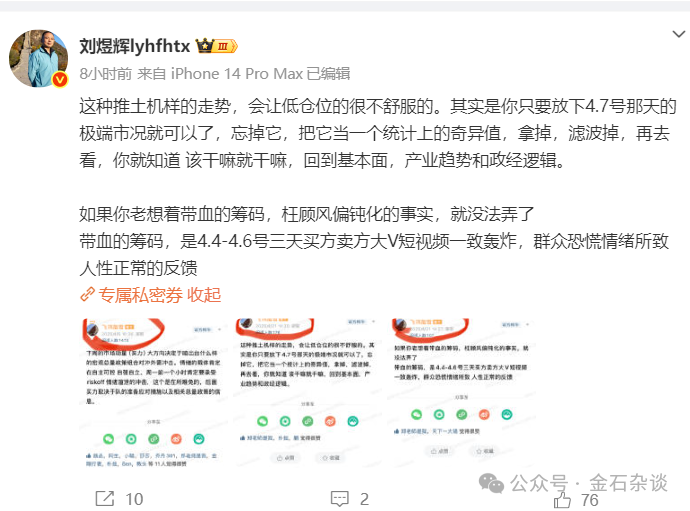Click the chain link icon before 专属私密券
The height and width of the screenshot is (511, 690).
(x=87, y=294)
